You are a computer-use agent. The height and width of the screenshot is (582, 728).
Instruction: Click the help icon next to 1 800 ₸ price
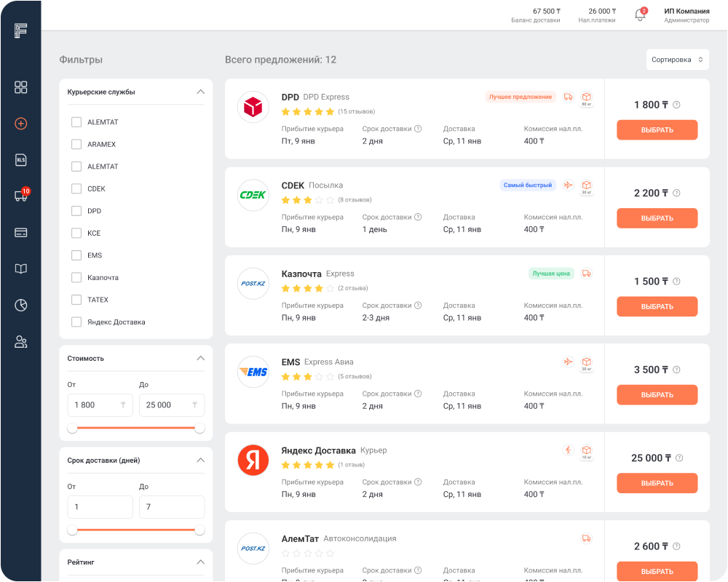pos(676,105)
